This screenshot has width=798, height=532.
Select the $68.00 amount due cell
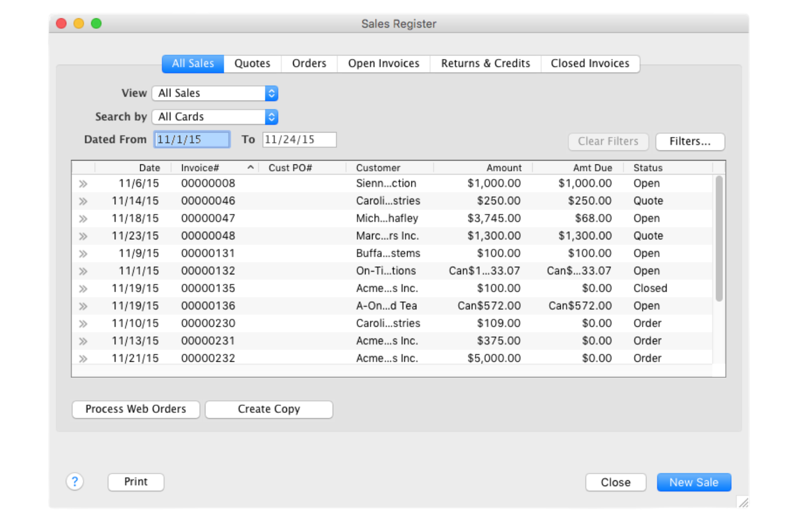pos(593,218)
